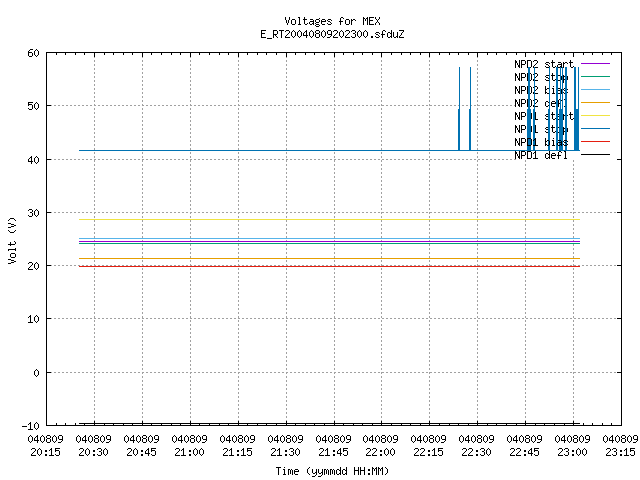Pick the light blue line sample for NPD2 bias

(x=595, y=90)
